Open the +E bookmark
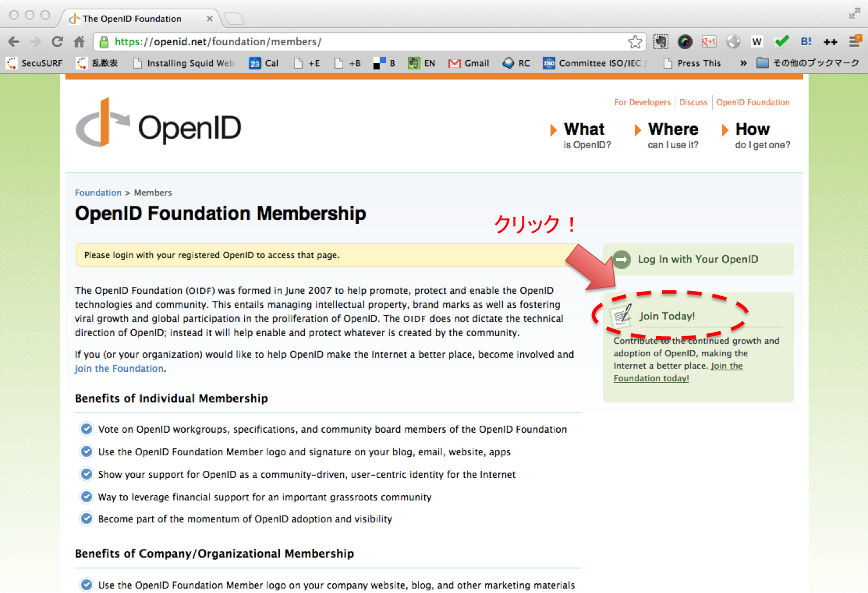Image resolution: width=868 pixels, height=593 pixels. 307,63
